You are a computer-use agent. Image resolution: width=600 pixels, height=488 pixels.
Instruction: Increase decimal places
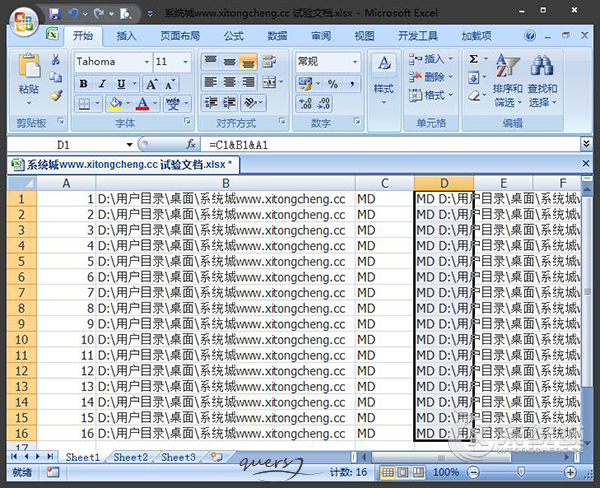click(x=305, y=104)
